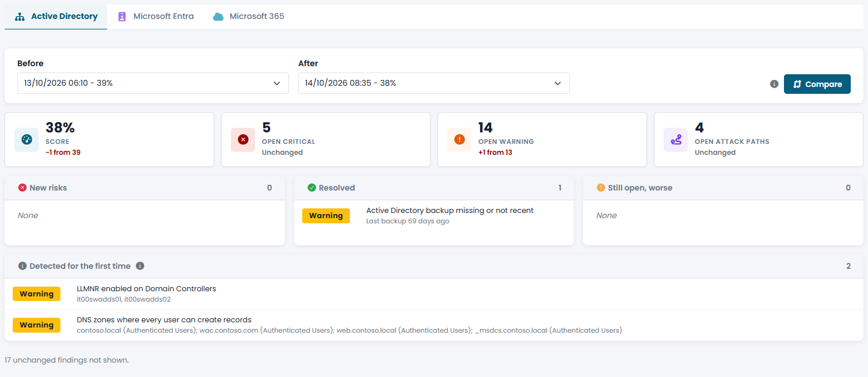Click the '-1 from 39' score change
Image resolution: width=868 pixels, height=377 pixels.
(63, 153)
